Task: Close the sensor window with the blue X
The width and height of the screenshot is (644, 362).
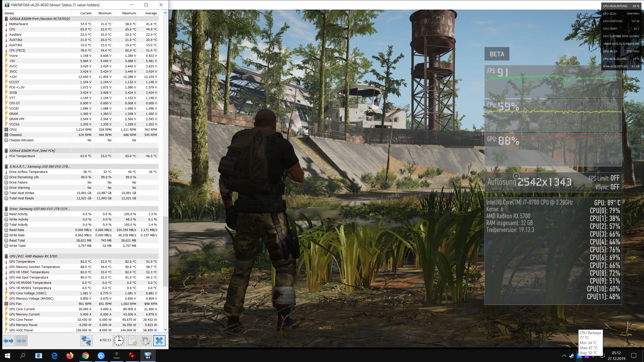Action: pyautogui.click(x=159, y=341)
